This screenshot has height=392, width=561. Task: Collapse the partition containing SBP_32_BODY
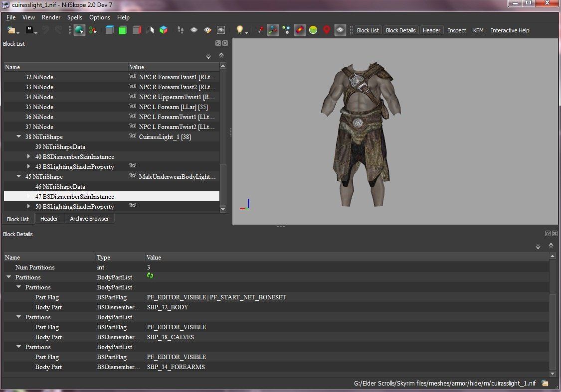coord(18,287)
